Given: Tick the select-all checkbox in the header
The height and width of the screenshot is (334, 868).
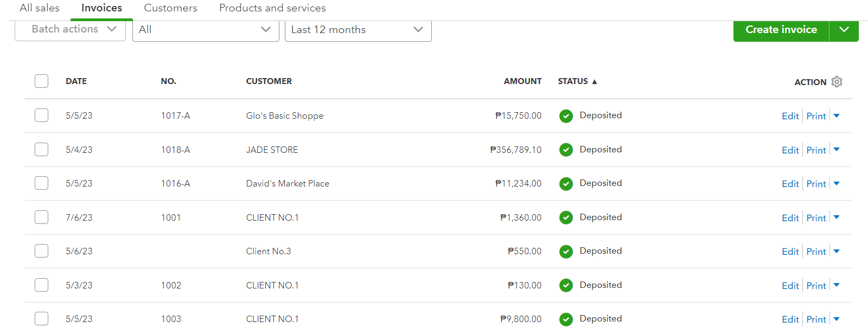Looking at the screenshot, I should 41,81.
